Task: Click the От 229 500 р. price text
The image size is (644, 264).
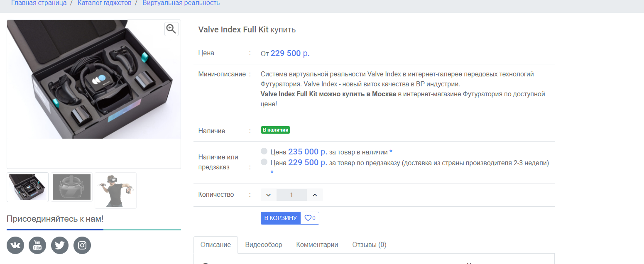Action: 285,54
